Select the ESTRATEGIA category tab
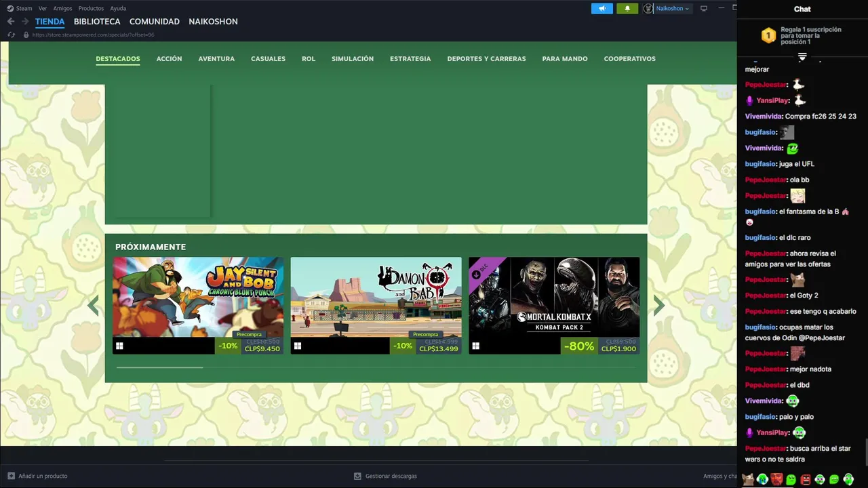Screen dimensions: 868x488 [x=410, y=59]
